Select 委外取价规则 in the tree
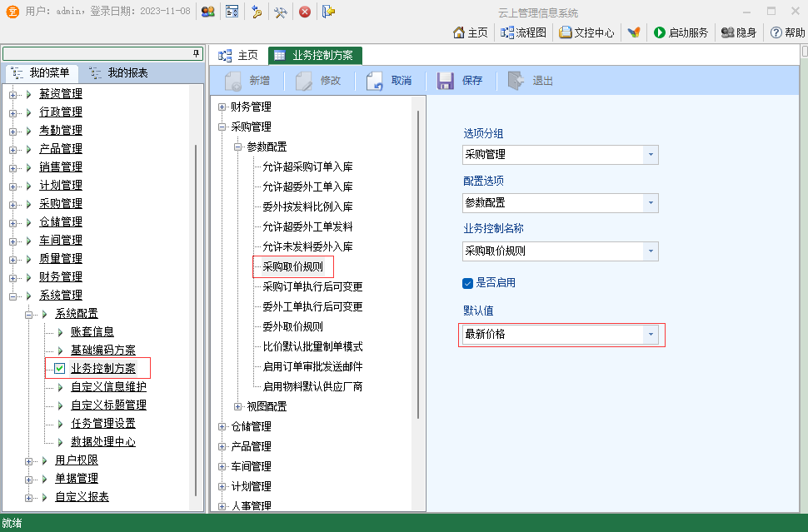Image resolution: width=808 pixels, height=532 pixels. [x=292, y=326]
